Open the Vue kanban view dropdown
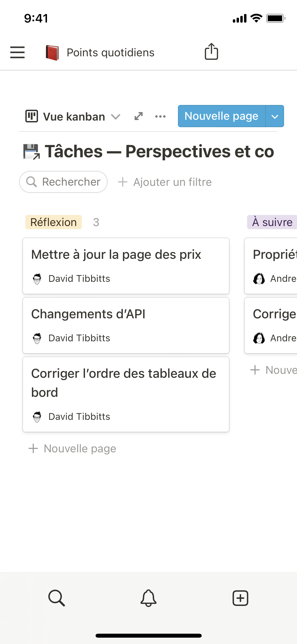The width and height of the screenshot is (297, 644). click(73, 117)
